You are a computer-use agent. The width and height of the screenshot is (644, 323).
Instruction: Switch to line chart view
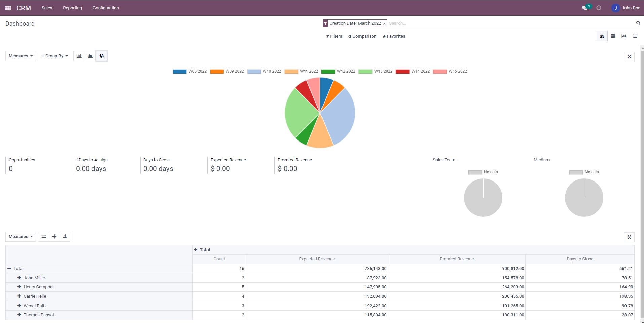click(x=90, y=56)
